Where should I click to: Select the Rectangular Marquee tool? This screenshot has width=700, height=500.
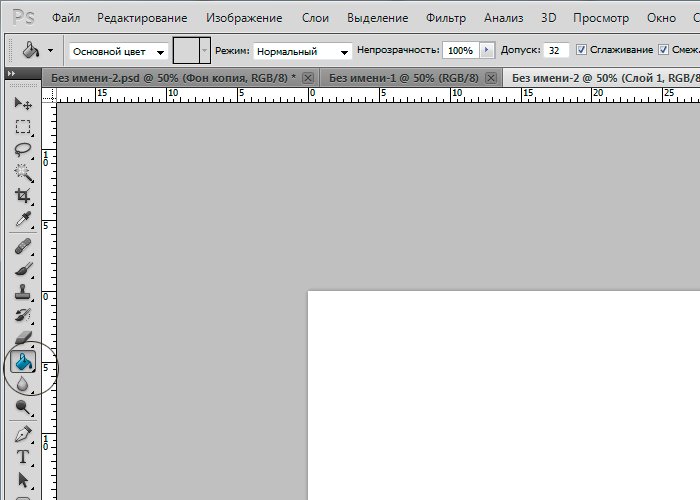click(22, 127)
